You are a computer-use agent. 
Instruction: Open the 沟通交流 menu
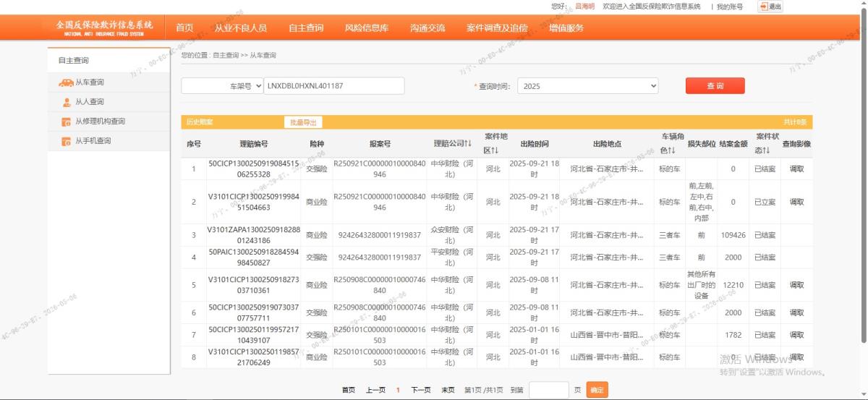point(427,28)
